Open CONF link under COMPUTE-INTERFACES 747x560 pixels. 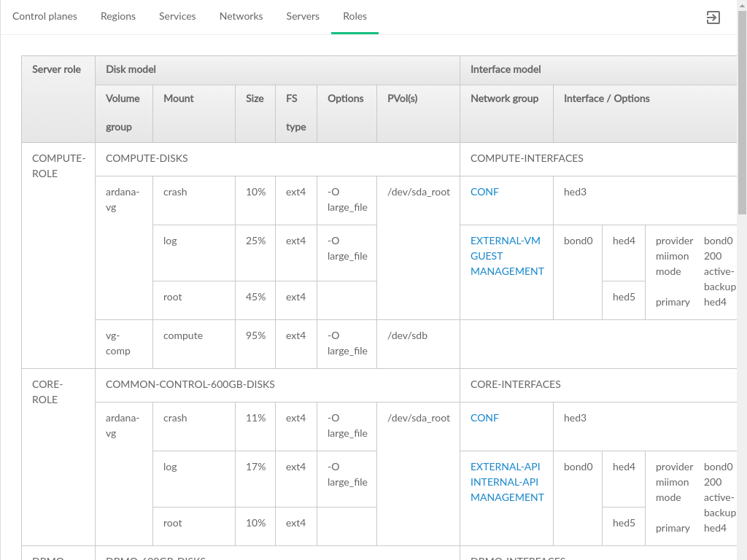(484, 192)
